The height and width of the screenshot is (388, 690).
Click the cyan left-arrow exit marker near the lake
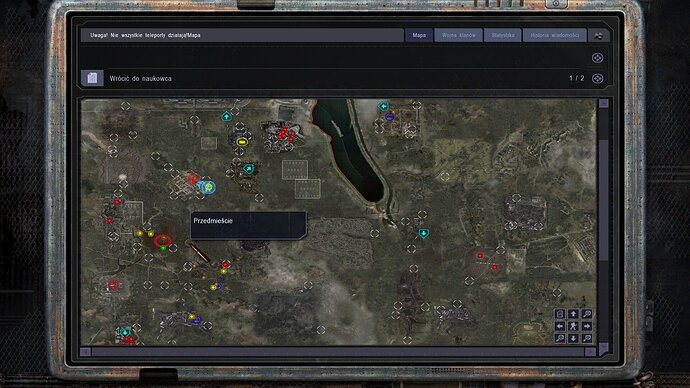pyautogui.click(x=383, y=106)
